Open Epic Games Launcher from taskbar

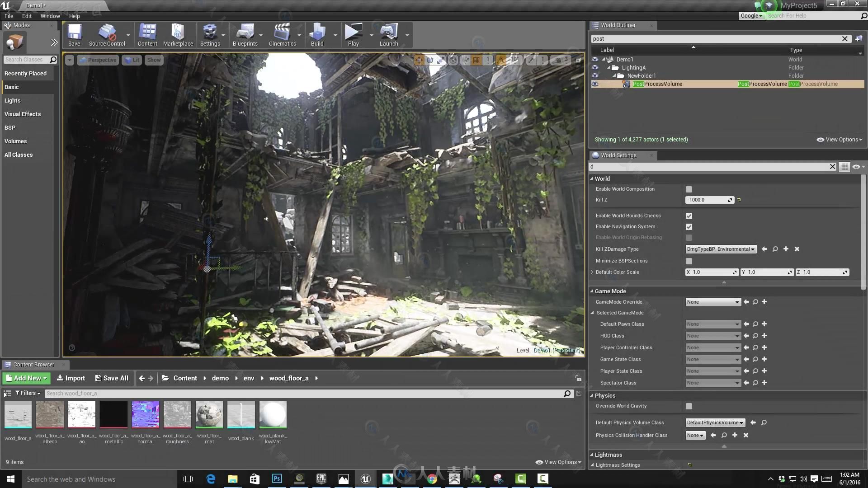pos(321,479)
